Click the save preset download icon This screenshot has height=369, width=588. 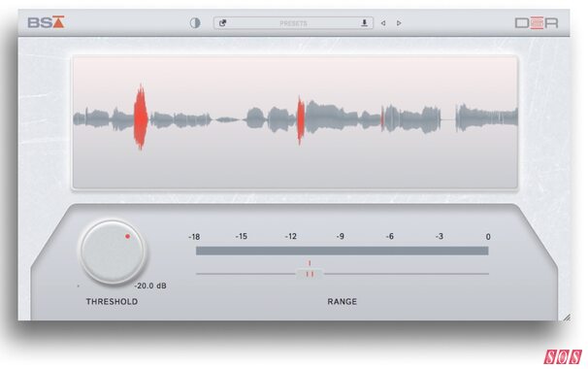tap(364, 23)
